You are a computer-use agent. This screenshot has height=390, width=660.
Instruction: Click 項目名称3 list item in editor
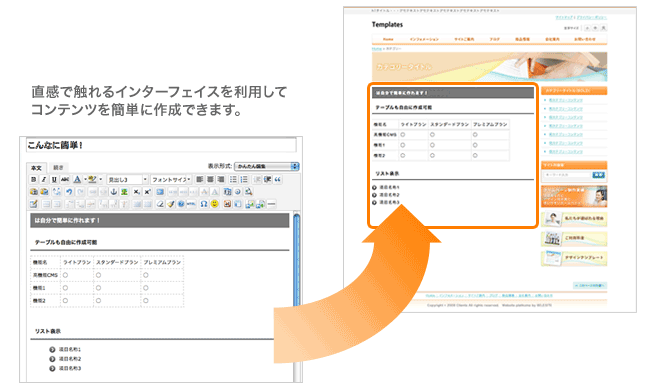70,369
